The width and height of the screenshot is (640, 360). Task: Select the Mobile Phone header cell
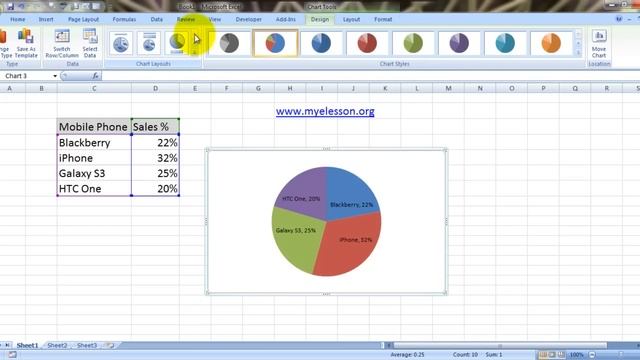(94, 127)
